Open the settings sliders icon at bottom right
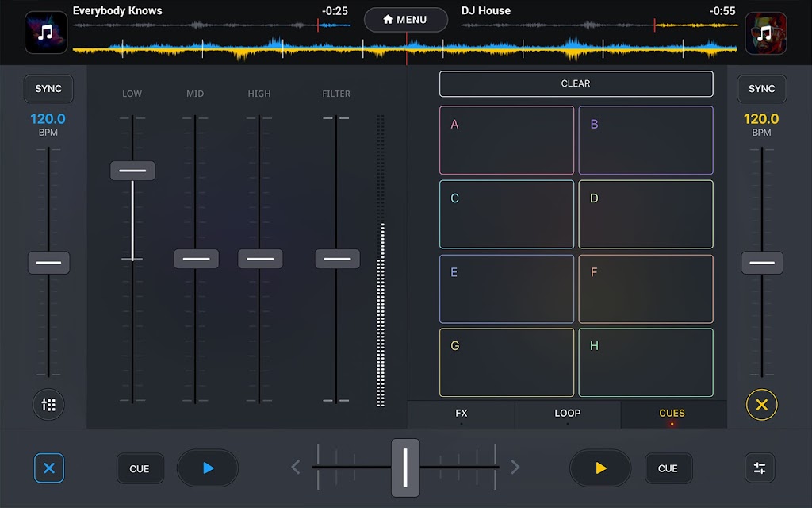Viewport: 812px width, 508px height. tap(759, 468)
